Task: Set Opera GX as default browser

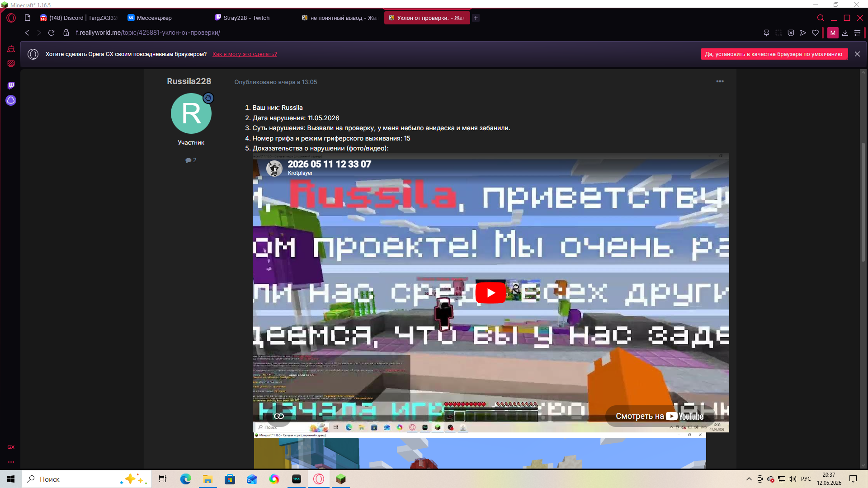Action: 774,54
